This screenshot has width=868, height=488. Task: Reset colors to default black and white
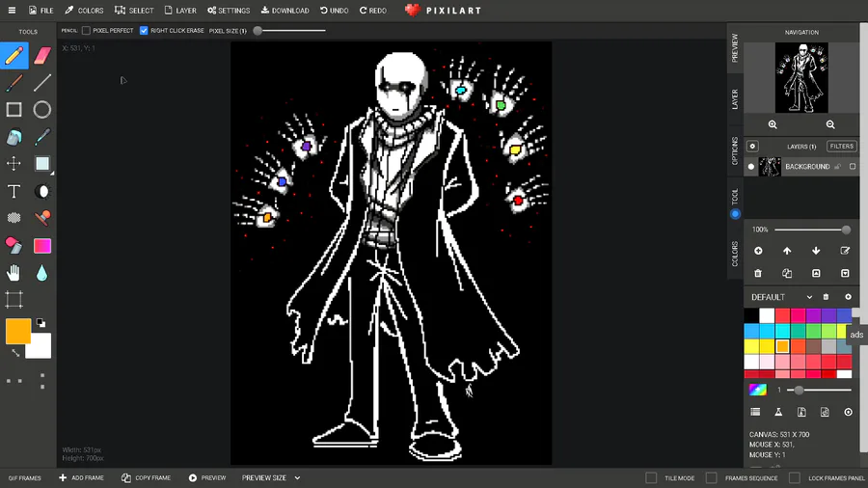(x=41, y=322)
